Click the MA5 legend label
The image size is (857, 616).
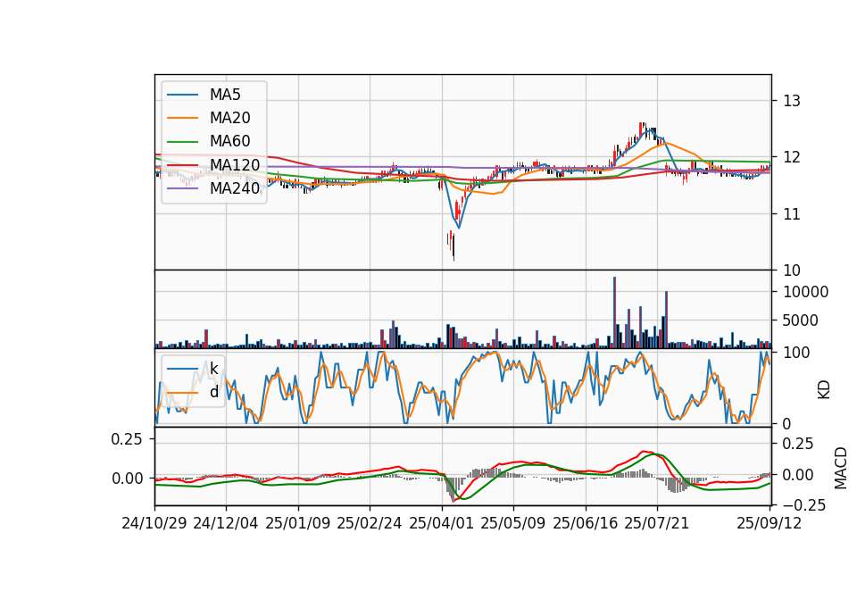pos(225,95)
